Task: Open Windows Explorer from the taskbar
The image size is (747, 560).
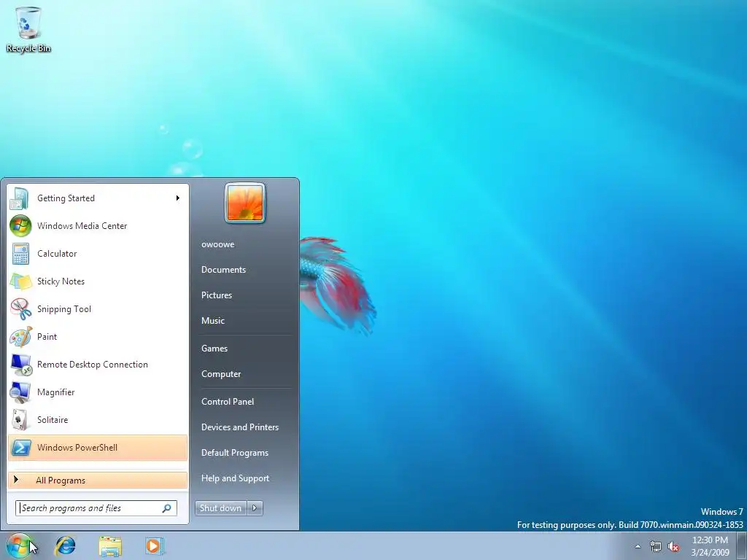Action: (110, 545)
